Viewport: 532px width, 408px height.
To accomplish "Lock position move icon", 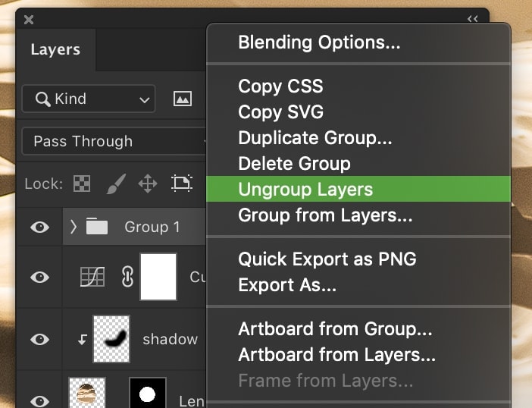I will pyautogui.click(x=148, y=184).
